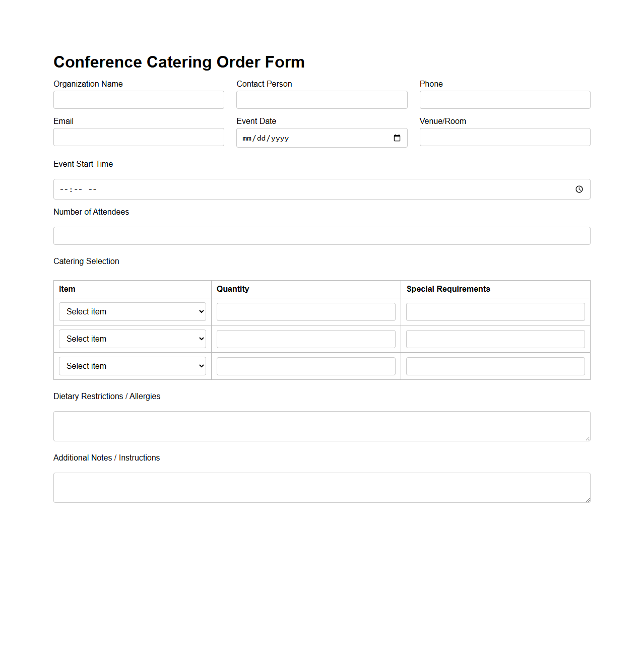Focus the Additional Notes / Instructions textarea
The height and width of the screenshot is (655, 644).
(321, 487)
